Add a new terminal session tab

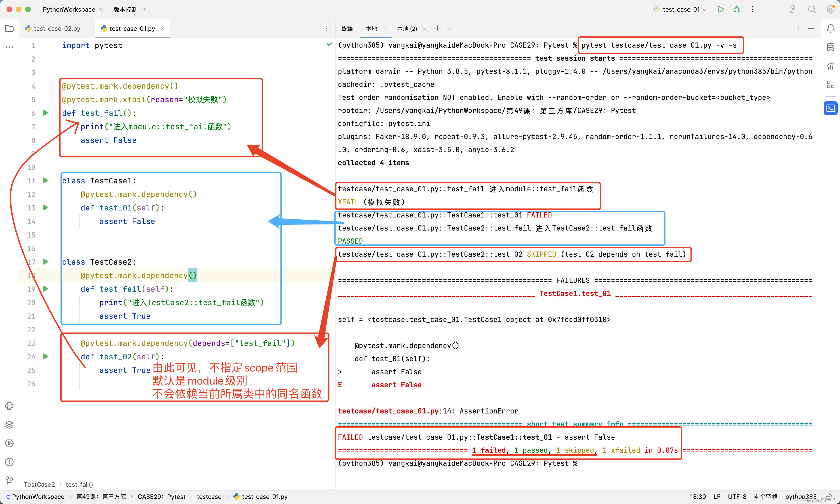click(x=437, y=28)
